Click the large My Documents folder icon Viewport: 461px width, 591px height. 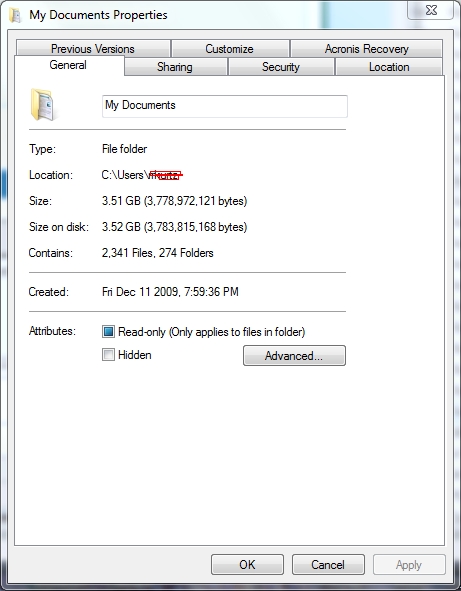coord(42,104)
